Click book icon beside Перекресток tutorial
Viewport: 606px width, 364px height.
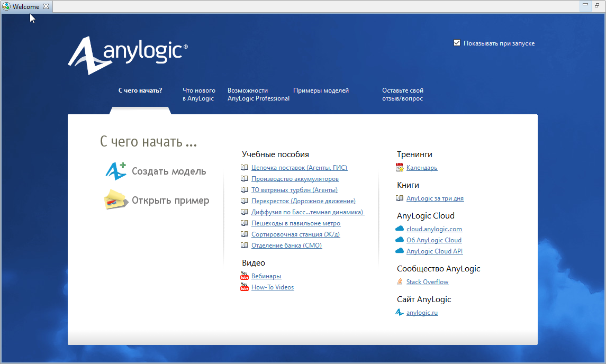[x=245, y=201]
